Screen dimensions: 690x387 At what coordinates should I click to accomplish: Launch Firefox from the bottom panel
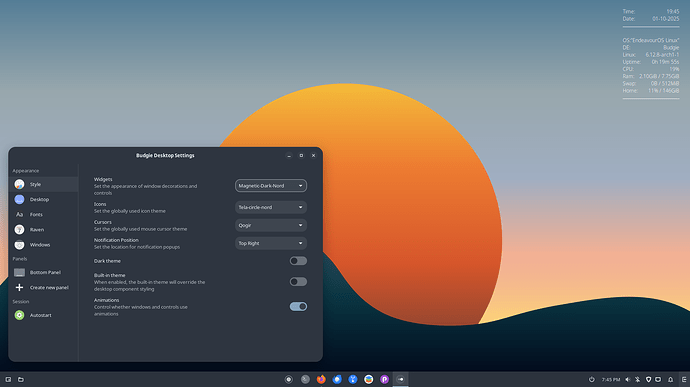pos(321,379)
